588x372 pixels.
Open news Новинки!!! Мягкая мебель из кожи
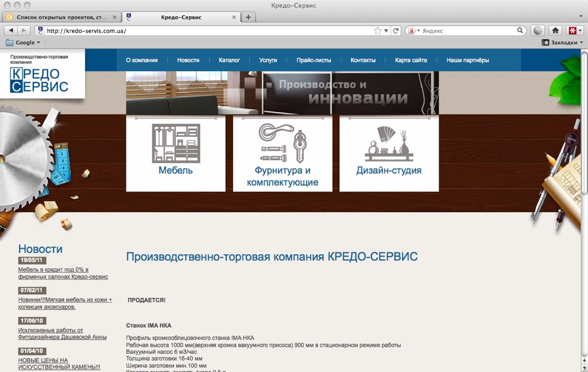point(65,304)
